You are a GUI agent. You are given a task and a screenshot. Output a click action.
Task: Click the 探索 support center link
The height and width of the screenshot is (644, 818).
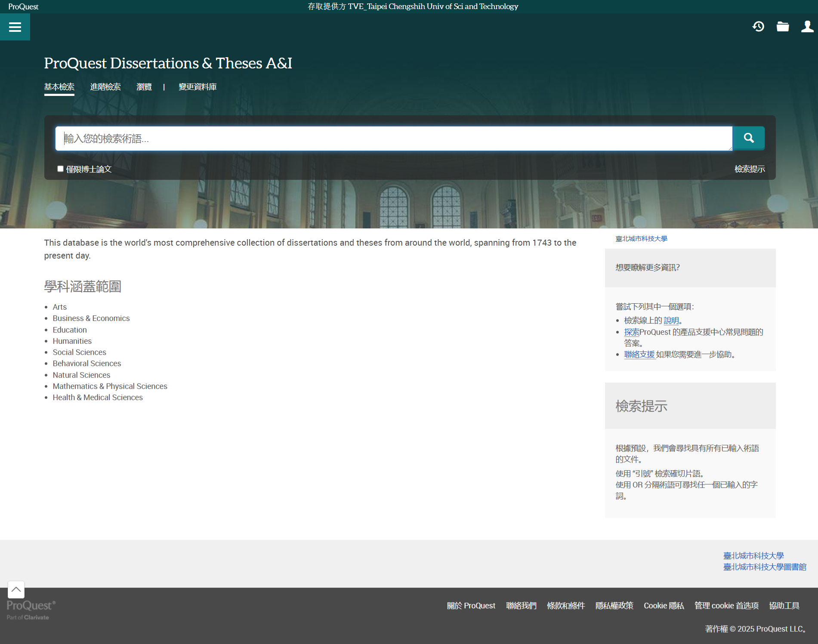click(632, 332)
